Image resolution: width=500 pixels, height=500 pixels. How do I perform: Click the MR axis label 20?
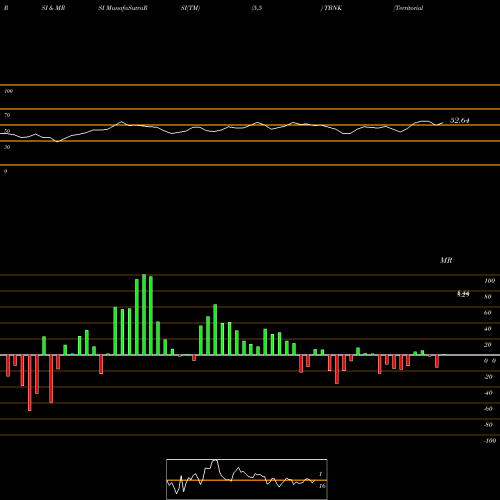tap(488, 345)
